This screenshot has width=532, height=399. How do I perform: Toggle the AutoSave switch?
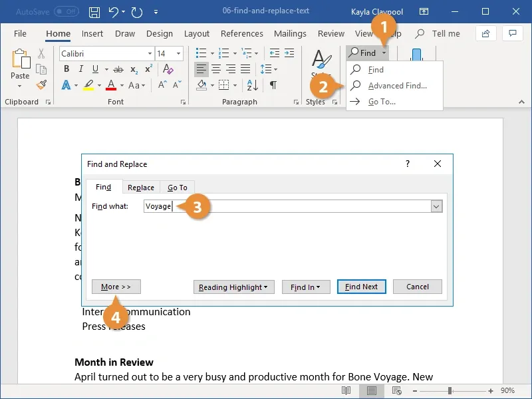(66, 12)
